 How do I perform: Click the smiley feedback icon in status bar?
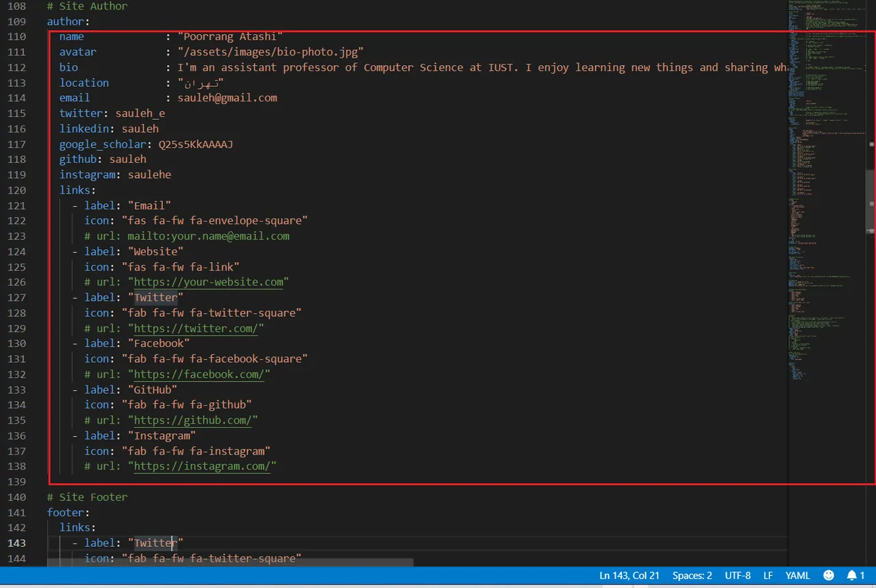[x=828, y=576]
